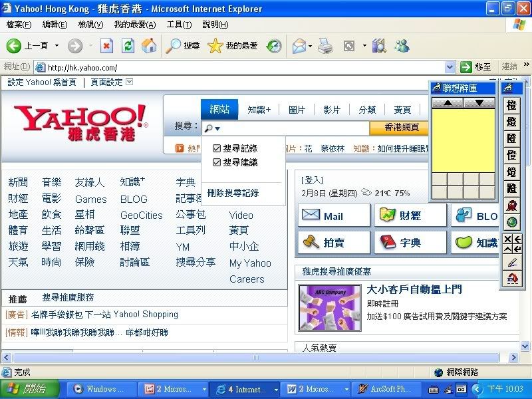Open the Back button history dropdown arrow
Viewport: 532px width, 399px height.
click(57, 45)
